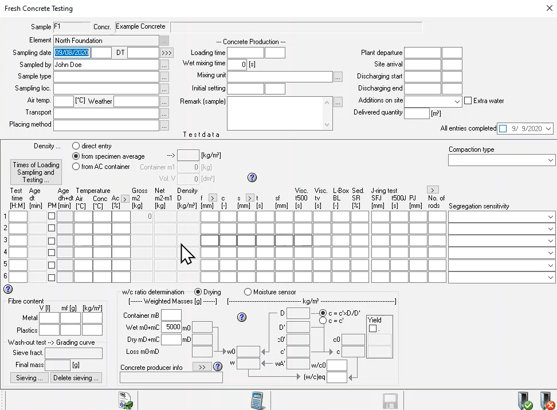The width and height of the screenshot is (557, 410).
Task: Open Segregation sensitivity dropdown for row 6
Action: (550, 277)
